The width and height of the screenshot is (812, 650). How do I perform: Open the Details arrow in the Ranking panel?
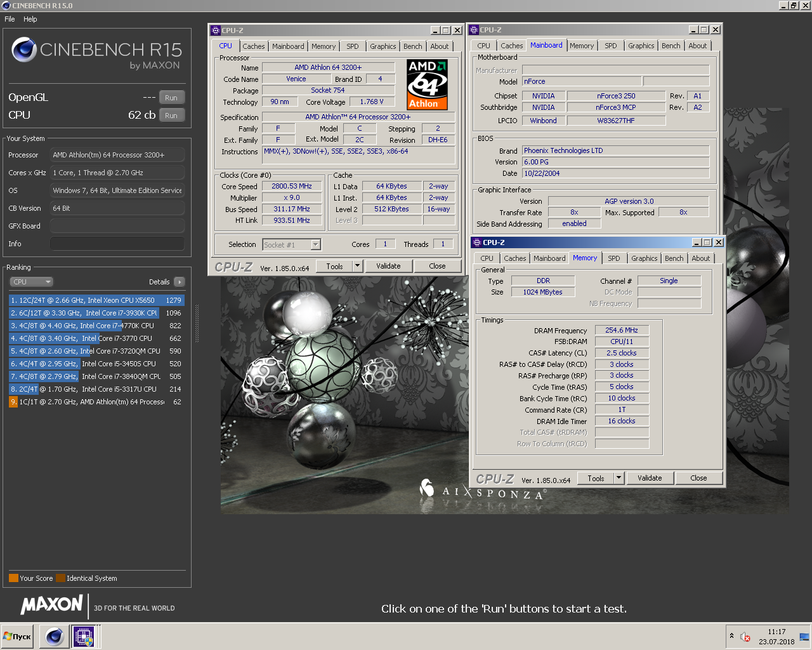[179, 282]
